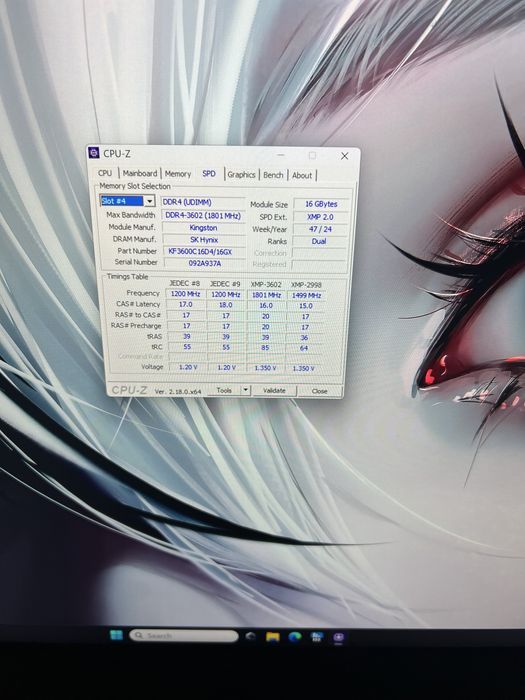Click the XMP-3602 column header

(266, 284)
